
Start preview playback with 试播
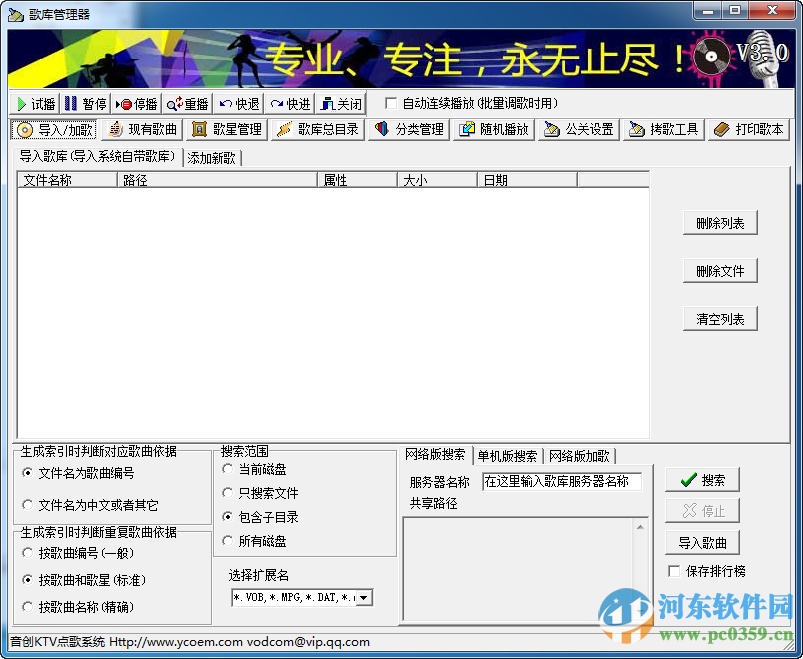click(34, 104)
